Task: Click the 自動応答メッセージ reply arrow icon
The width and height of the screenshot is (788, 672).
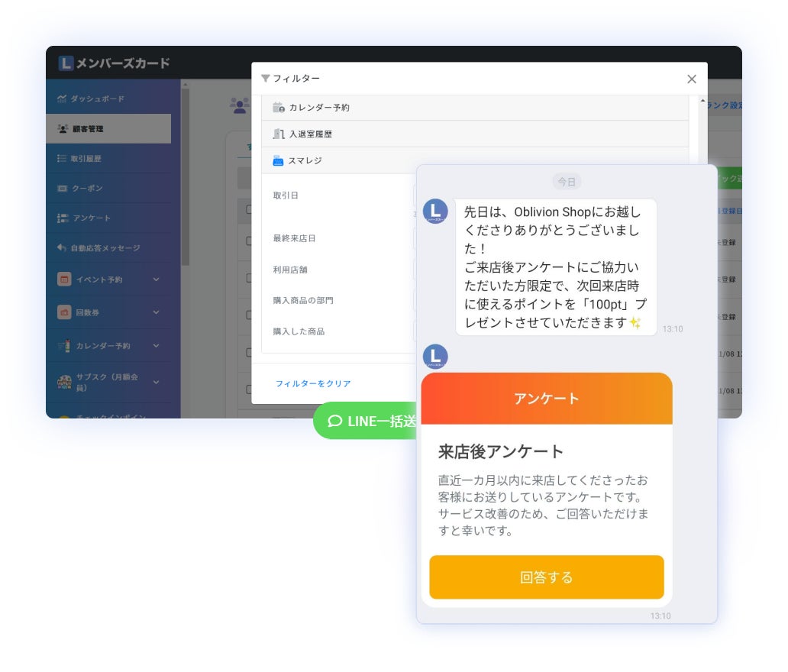Action: tap(62, 247)
